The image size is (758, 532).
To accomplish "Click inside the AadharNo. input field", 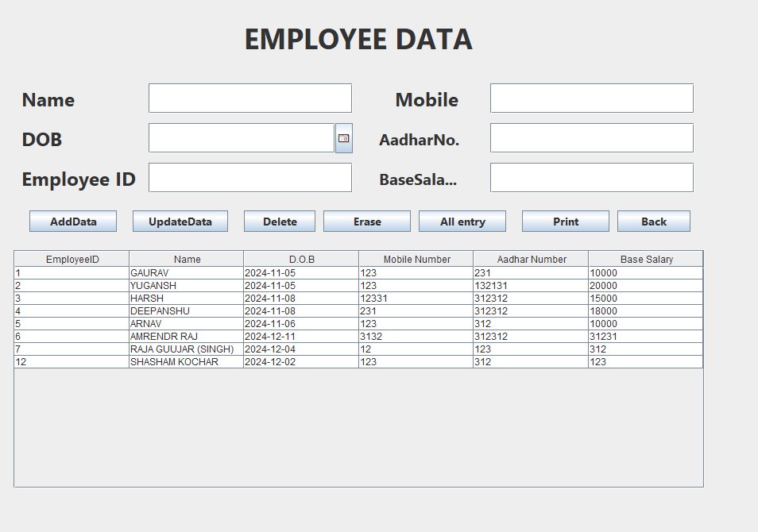I will [591, 137].
